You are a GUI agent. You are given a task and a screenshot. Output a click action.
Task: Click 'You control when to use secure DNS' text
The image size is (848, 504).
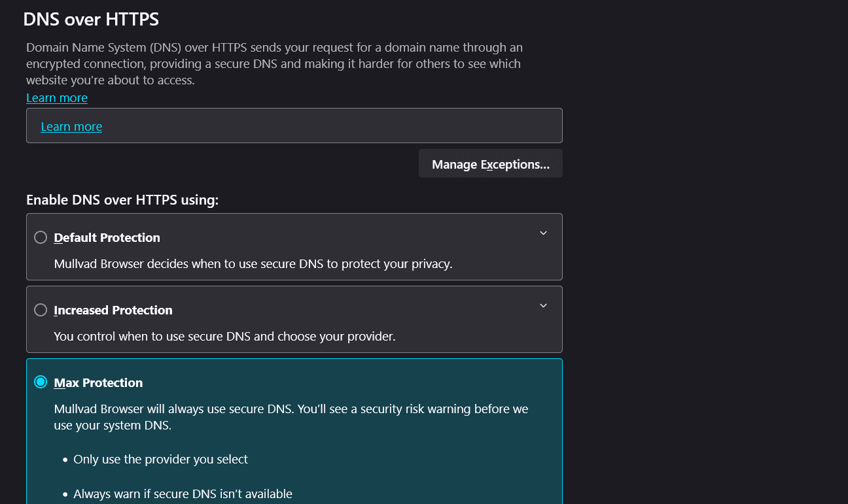coord(224,337)
